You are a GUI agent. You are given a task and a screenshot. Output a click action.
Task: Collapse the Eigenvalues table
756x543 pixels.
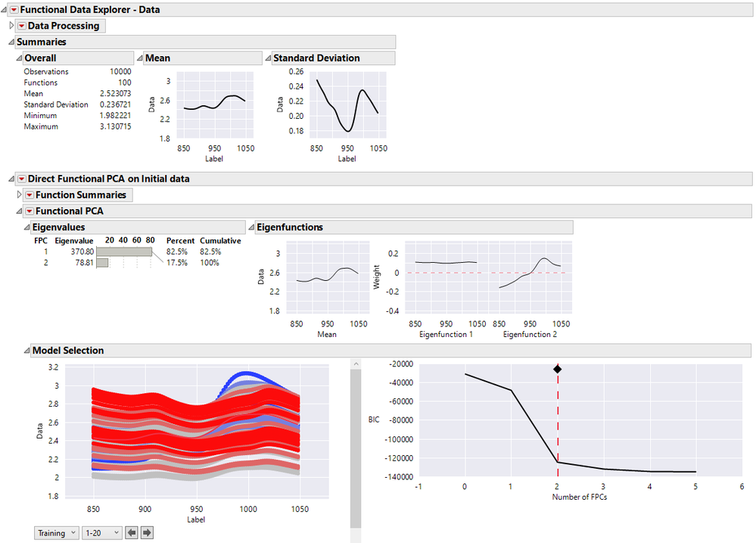[x=27, y=227]
